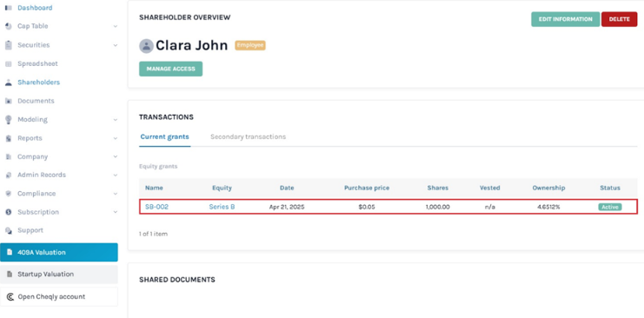This screenshot has height=318, width=644.
Task: Click the Name column header
Action: [x=154, y=188]
